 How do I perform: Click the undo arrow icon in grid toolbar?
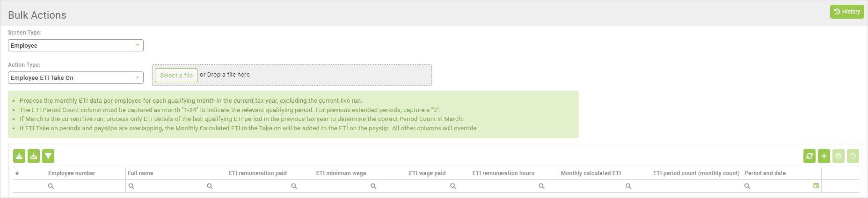[853, 156]
